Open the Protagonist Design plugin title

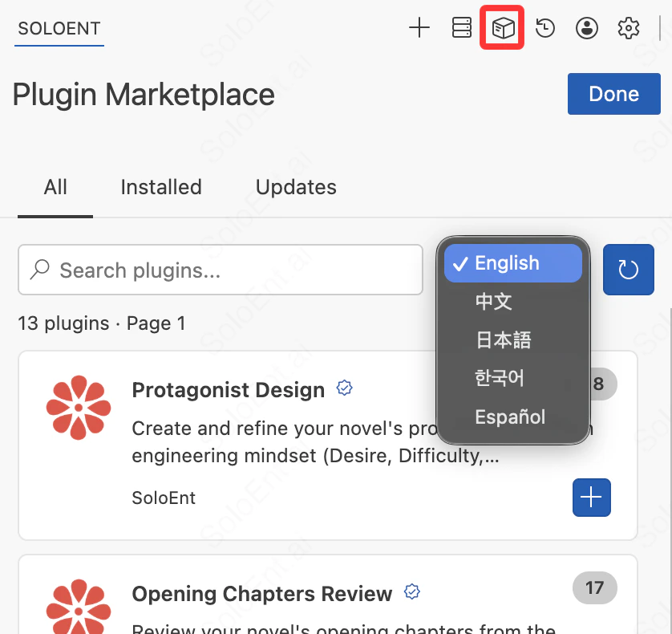pos(228,390)
